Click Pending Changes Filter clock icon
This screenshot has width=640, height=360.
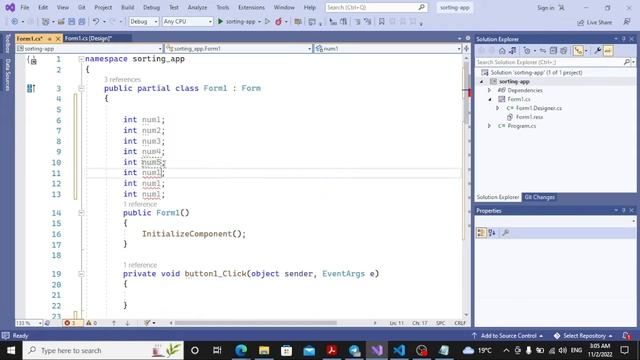[x=527, y=51]
